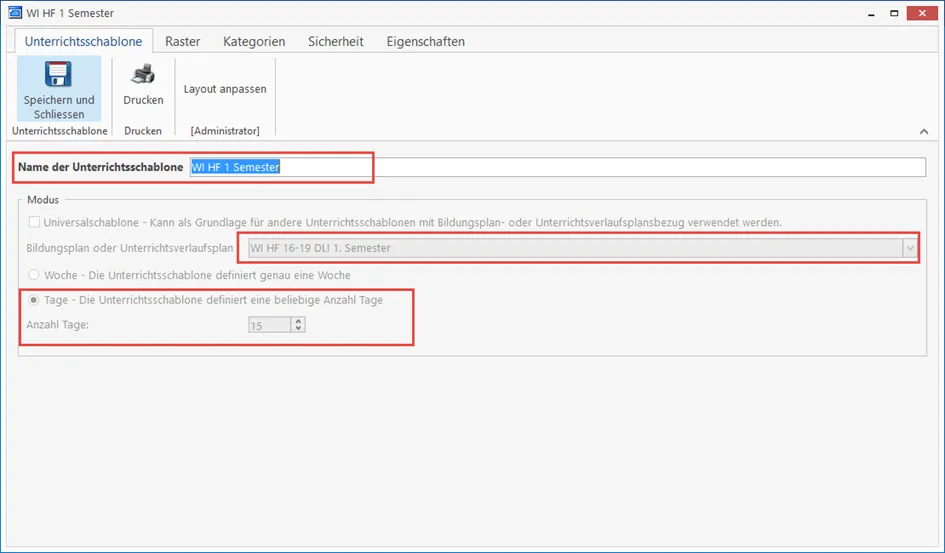The image size is (945, 553).
Task: Open the Unterrichtsschablone ribbon tab
Action: point(83,42)
